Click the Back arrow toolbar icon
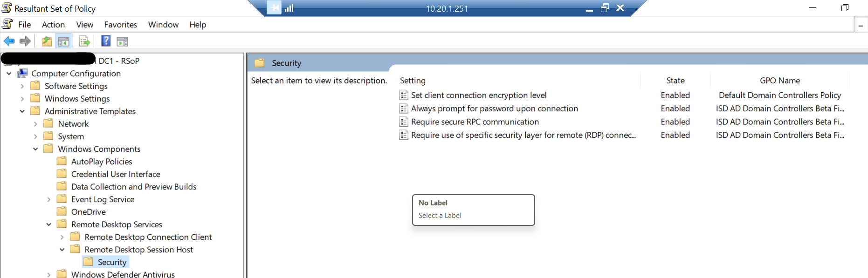The width and height of the screenshot is (868, 278). 9,41
